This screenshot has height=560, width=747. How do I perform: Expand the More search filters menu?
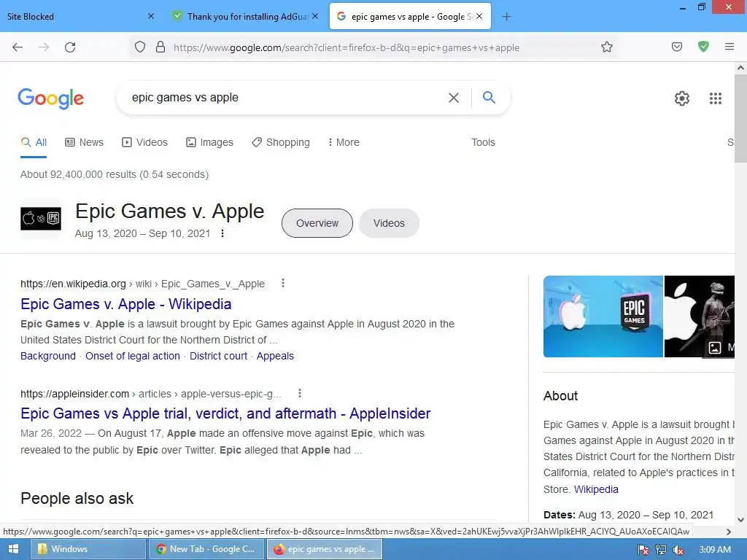tap(344, 142)
